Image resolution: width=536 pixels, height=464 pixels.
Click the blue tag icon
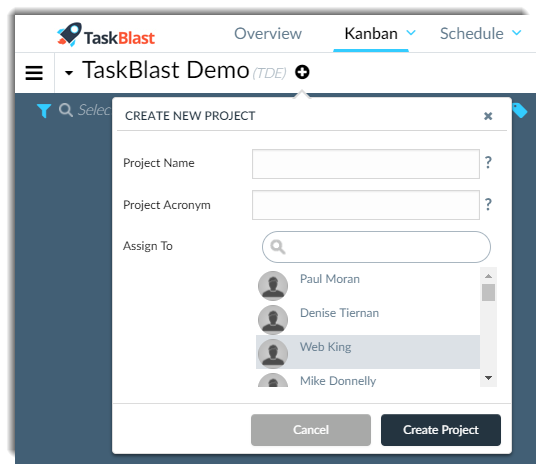520,110
